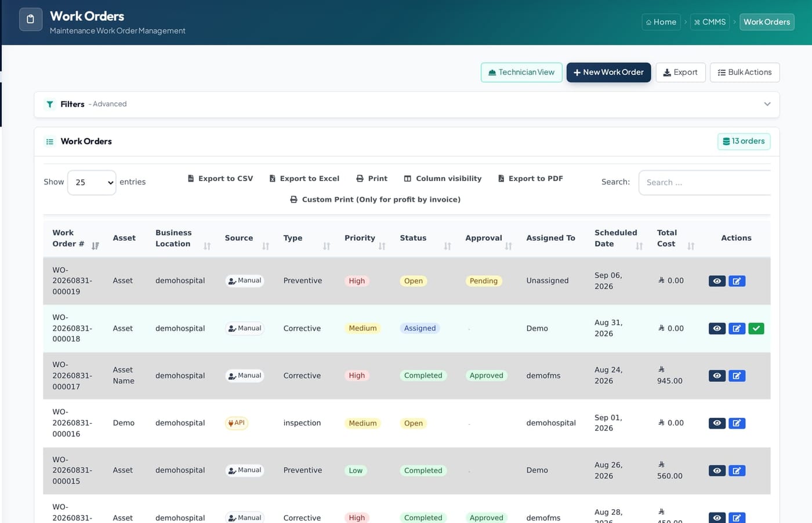Go to Home breadcrumb
Screen dimensions: 812x523
click(x=661, y=22)
